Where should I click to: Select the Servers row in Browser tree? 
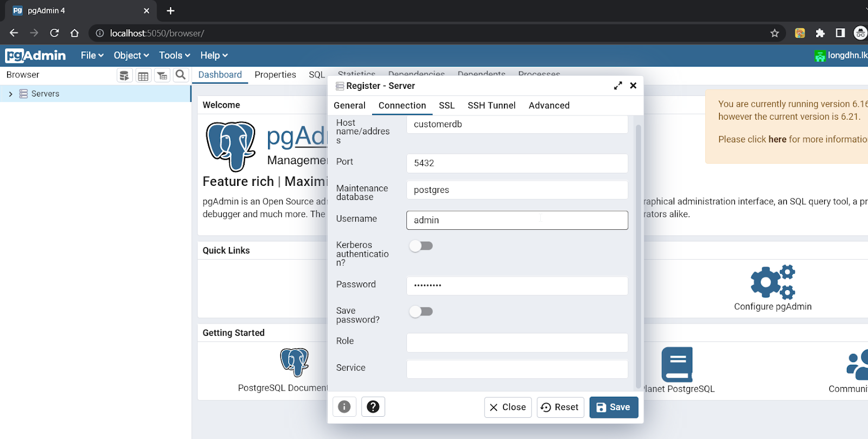[95, 94]
